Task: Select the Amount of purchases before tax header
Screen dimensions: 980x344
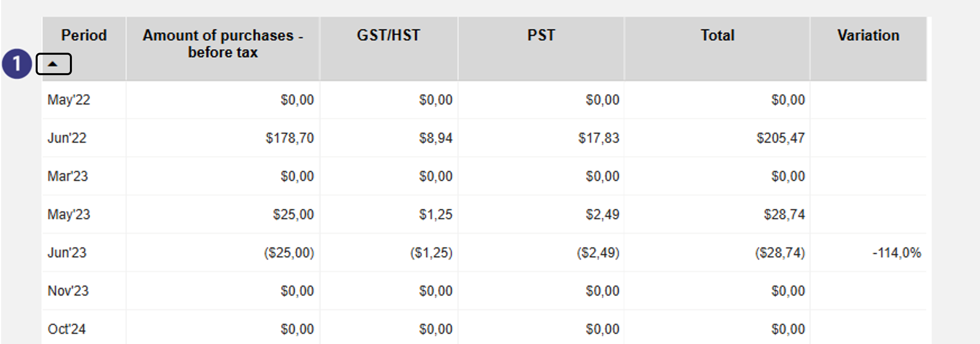Action: click(223, 43)
